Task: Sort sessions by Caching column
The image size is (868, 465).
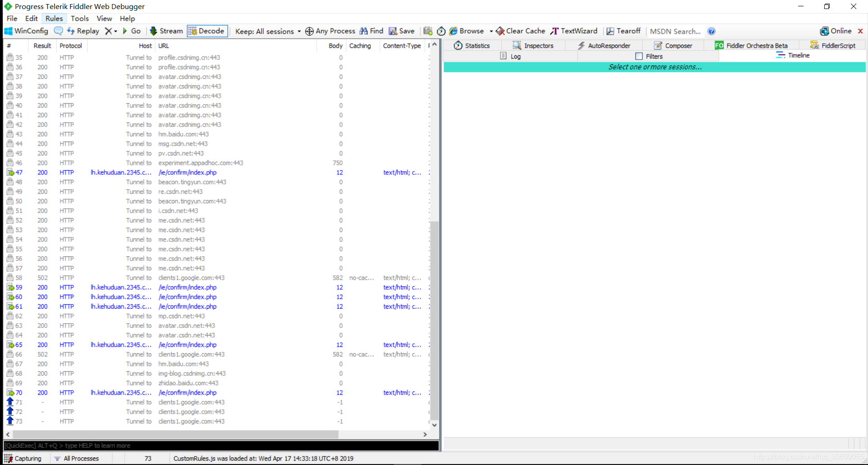Action: [363, 46]
